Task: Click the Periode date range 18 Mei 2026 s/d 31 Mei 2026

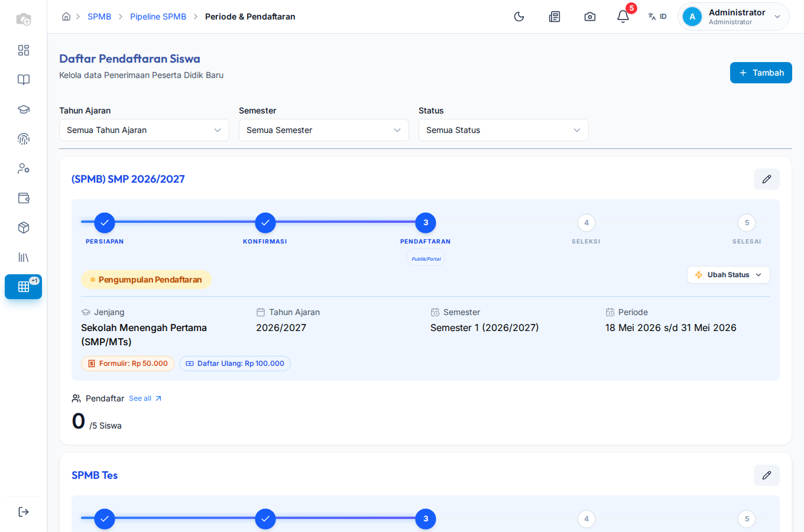Action: coord(671,327)
